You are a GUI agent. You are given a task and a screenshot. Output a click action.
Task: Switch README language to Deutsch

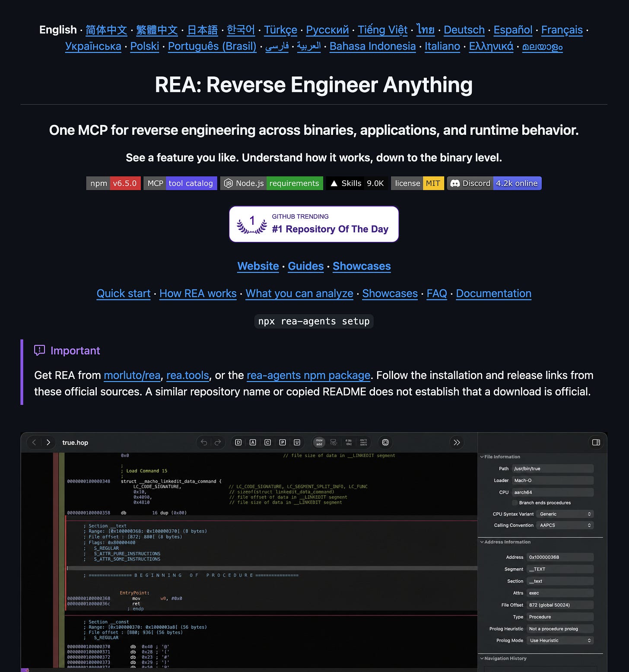(x=464, y=30)
